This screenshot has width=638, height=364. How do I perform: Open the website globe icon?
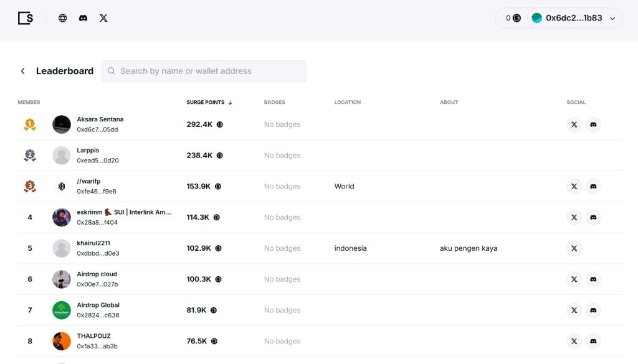click(x=62, y=18)
